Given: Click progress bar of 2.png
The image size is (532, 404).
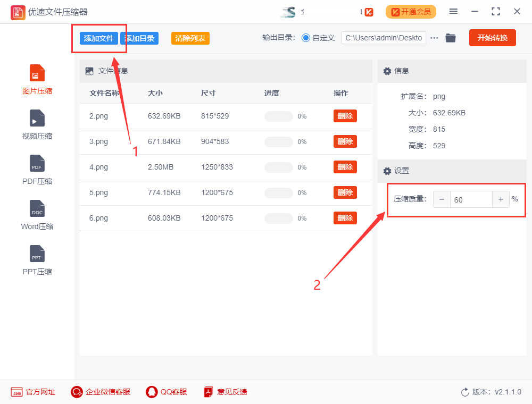Looking at the screenshot, I should click(279, 116).
